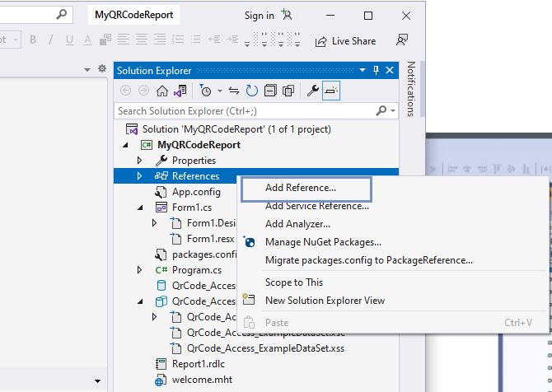Image resolution: width=552 pixels, height=392 pixels.
Task: Select welcome.mht file
Action: click(202, 380)
